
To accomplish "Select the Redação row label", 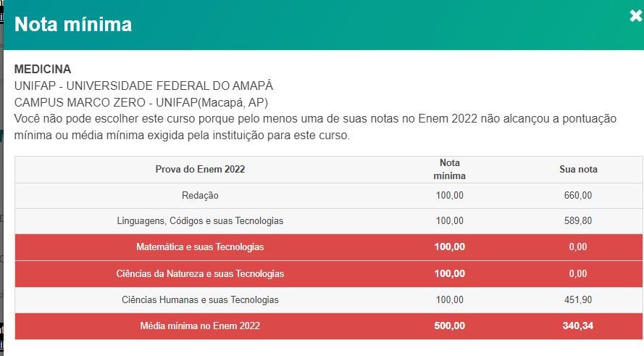I will coord(200,196).
